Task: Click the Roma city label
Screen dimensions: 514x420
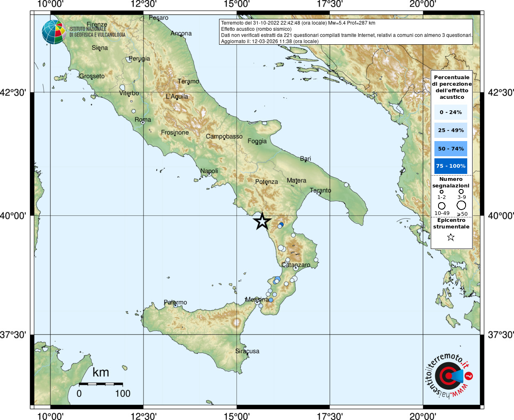Action: pyautogui.click(x=143, y=119)
